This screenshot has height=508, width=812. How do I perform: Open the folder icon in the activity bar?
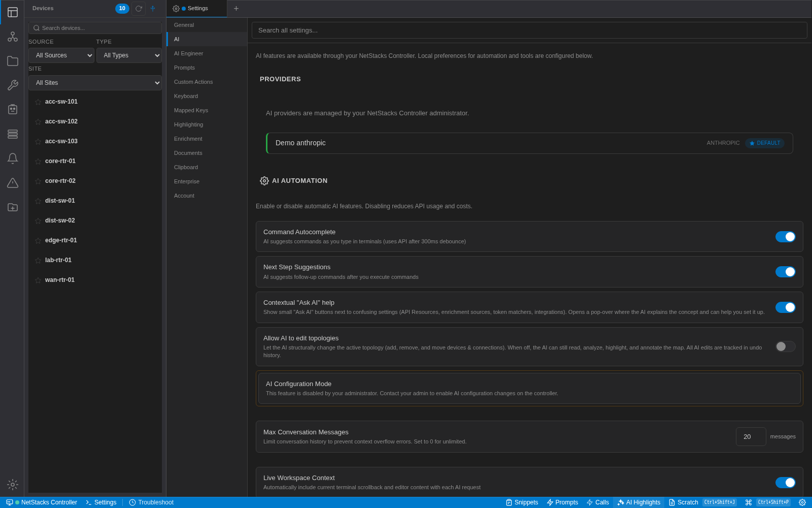(13, 61)
